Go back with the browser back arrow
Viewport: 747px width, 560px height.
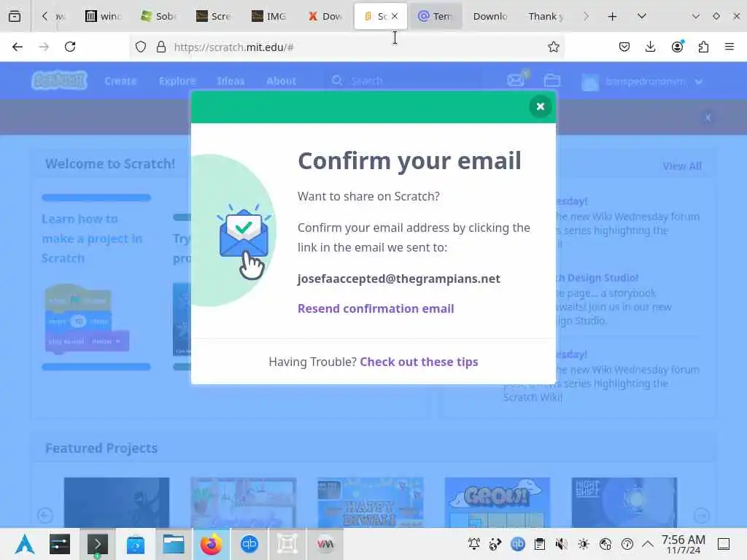tap(18, 47)
